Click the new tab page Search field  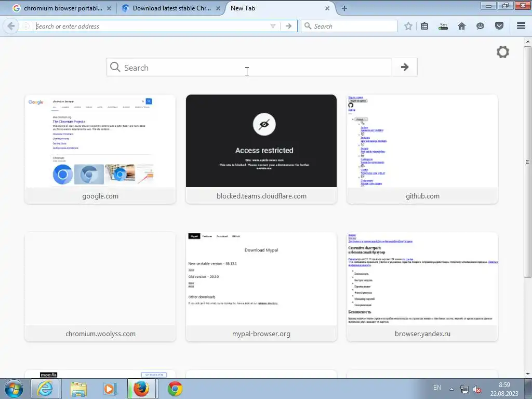(249, 67)
